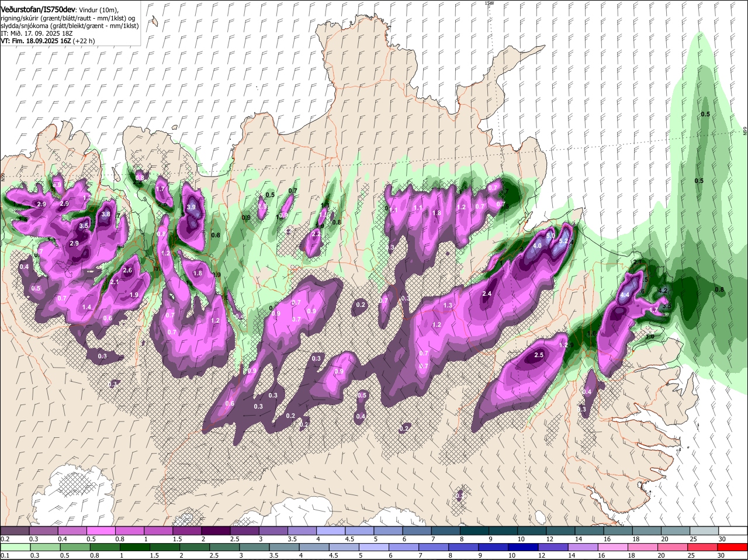Click the 3.8 precipitation value label

[106, 215]
